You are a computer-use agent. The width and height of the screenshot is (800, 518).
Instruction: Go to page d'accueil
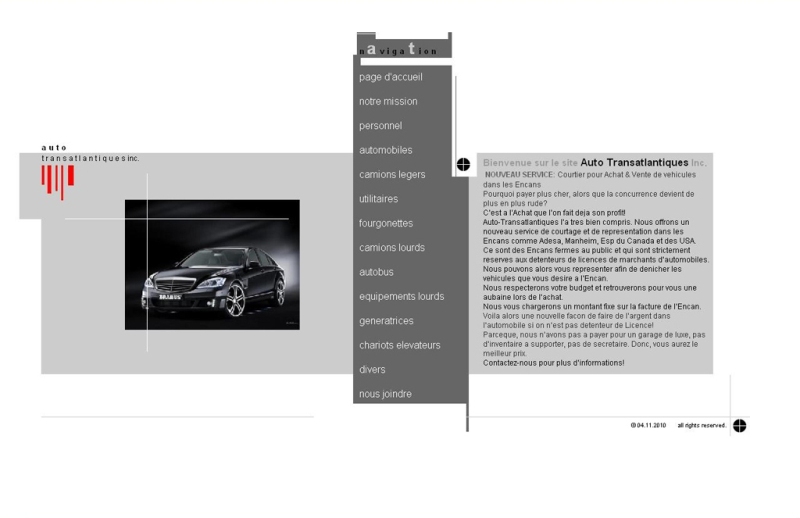click(391, 77)
